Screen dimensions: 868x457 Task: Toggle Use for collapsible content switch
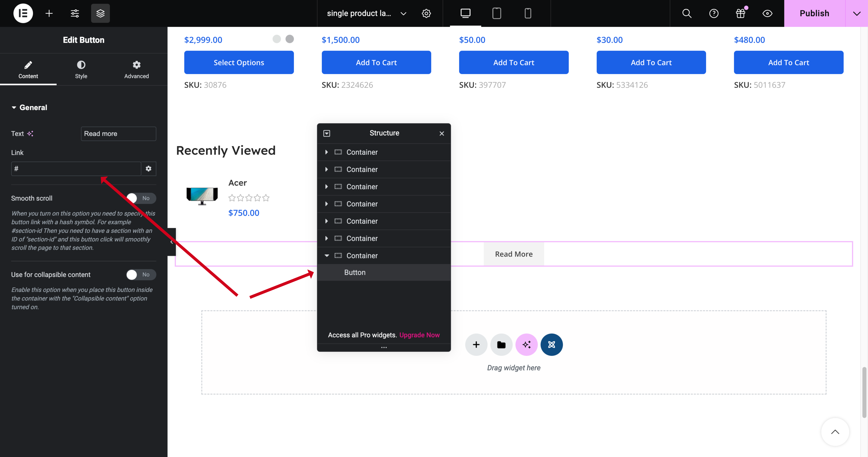coord(141,275)
